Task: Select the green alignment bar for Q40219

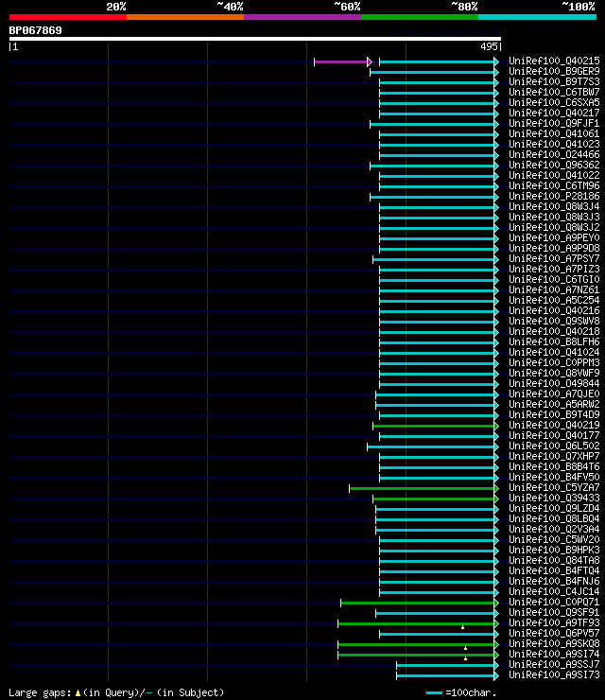Action: click(436, 427)
